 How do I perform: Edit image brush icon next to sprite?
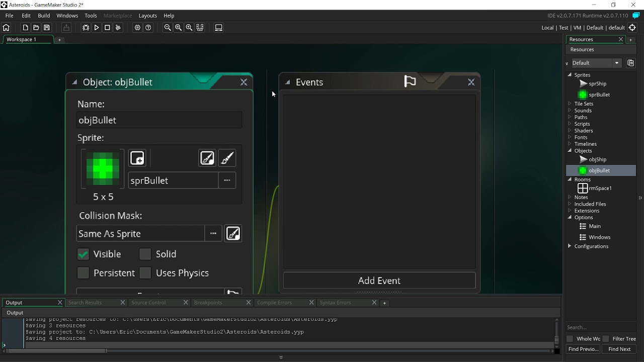pyautogui.click(x=227, y=158)
